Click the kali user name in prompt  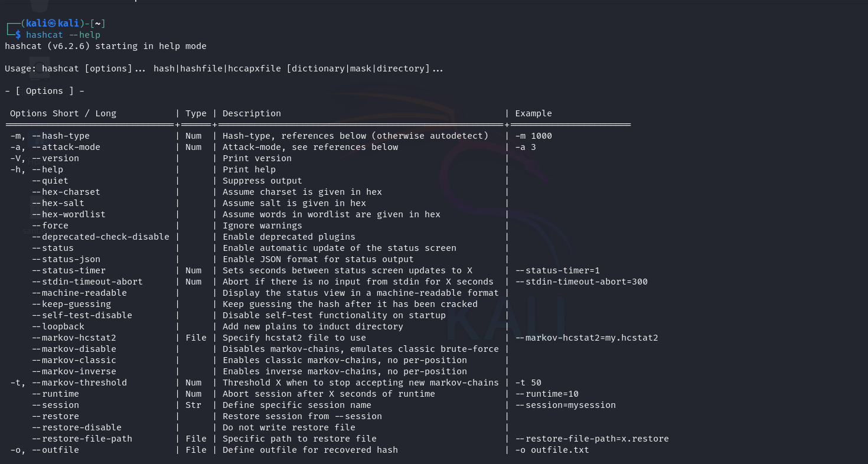click(37, 24)
